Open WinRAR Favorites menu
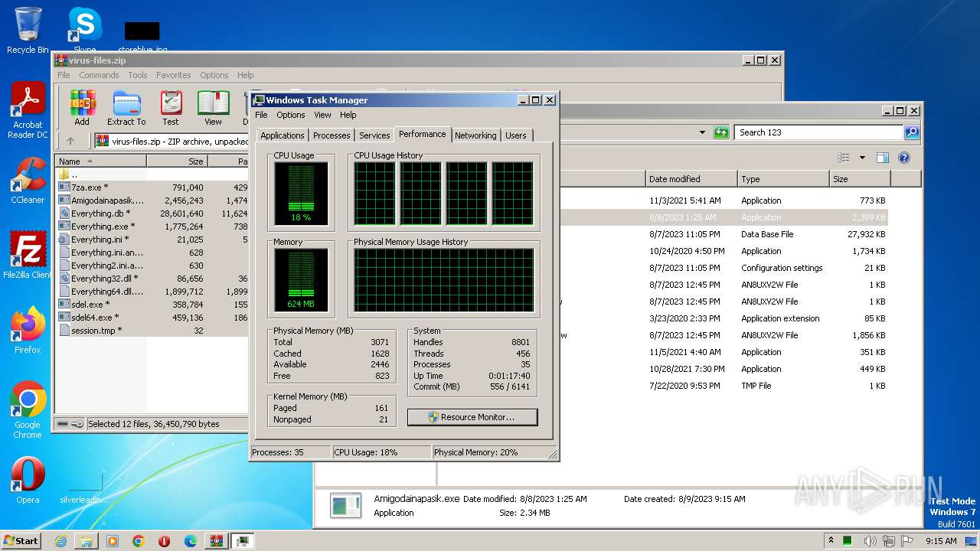This screenshot has width=980, height=551. [x=174, y=75]
